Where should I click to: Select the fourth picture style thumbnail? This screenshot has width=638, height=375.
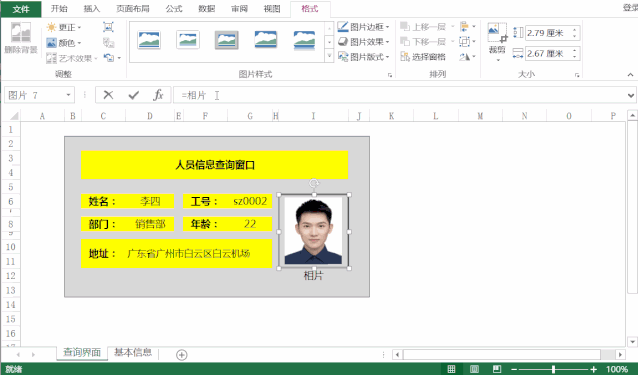tap(266, 40)
